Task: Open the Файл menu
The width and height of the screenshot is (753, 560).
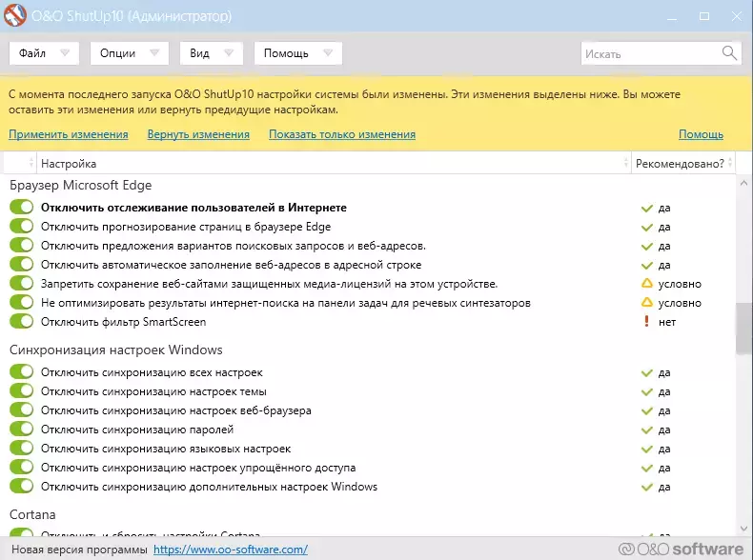Action: click(44, 52)
